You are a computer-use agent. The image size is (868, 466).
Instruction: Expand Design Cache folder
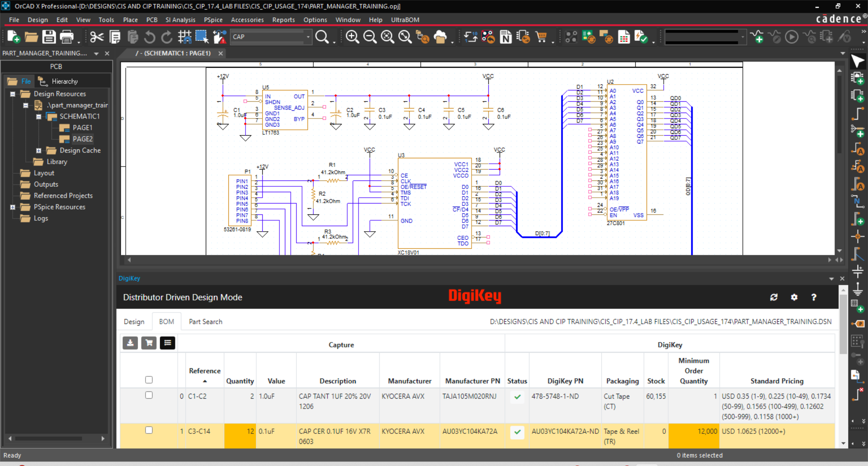pos(39,151)
